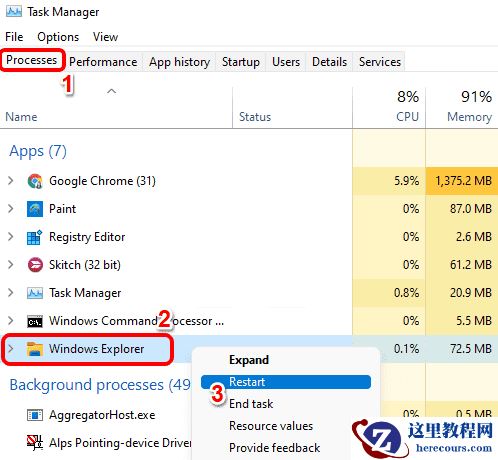Click the Task Manager title icon
498x460 pixels.
pos(14,11)
